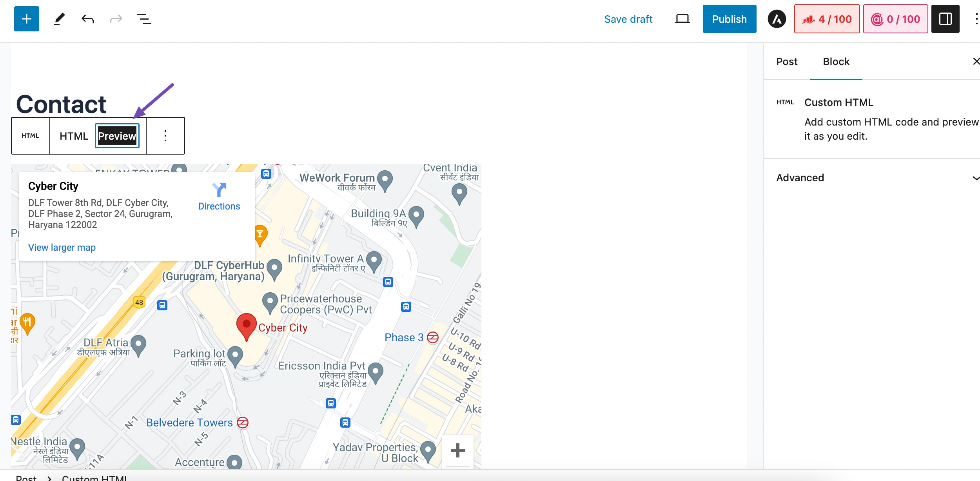Click Post in the bottom breadcrumb

[x=26, y=478]
